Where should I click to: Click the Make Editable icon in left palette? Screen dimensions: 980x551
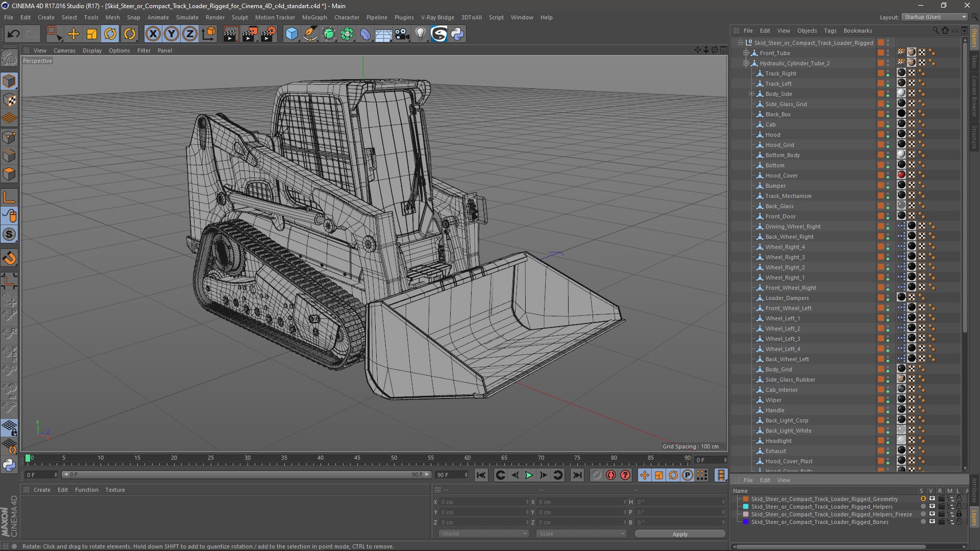9,59
